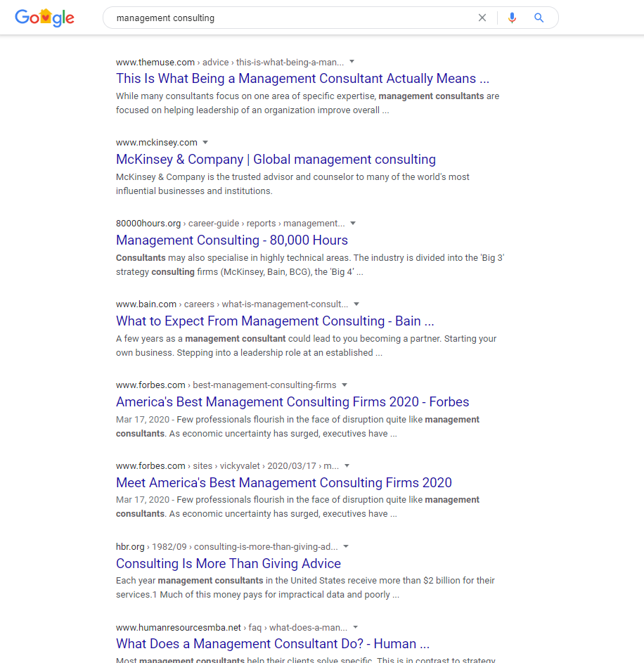
Task: Click the hbr.org 1982/09 breadcrumb URL
Action: click(226, 547)
